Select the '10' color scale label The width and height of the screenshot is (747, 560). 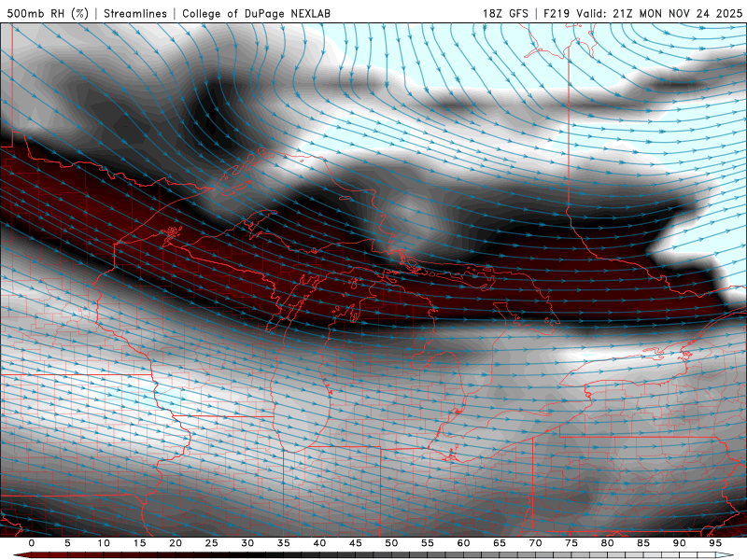[104, 543]
